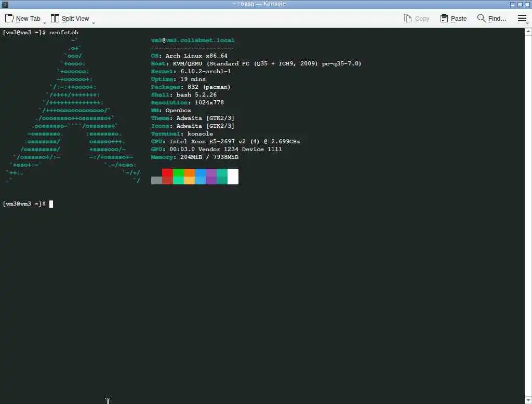Expand the Split View dropdown arrow
532x404 pixels.
[94, 23]
